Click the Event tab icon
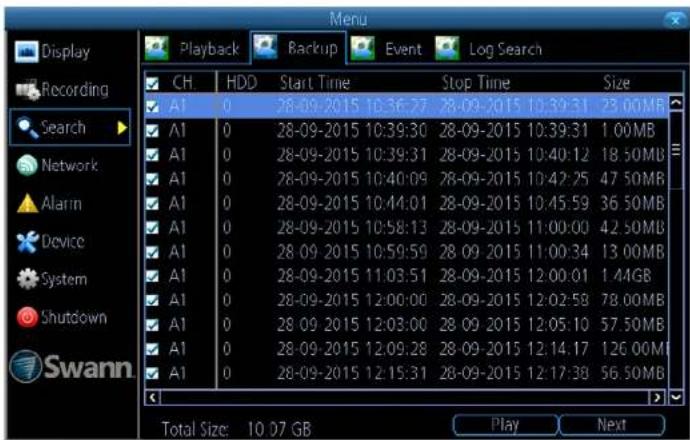 click(363, 48)
